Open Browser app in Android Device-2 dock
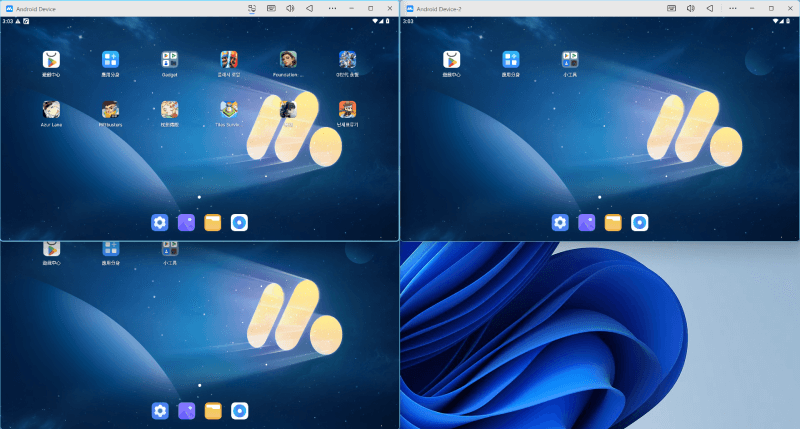Screen dimensions: 800x429 (x=640, y=222)
